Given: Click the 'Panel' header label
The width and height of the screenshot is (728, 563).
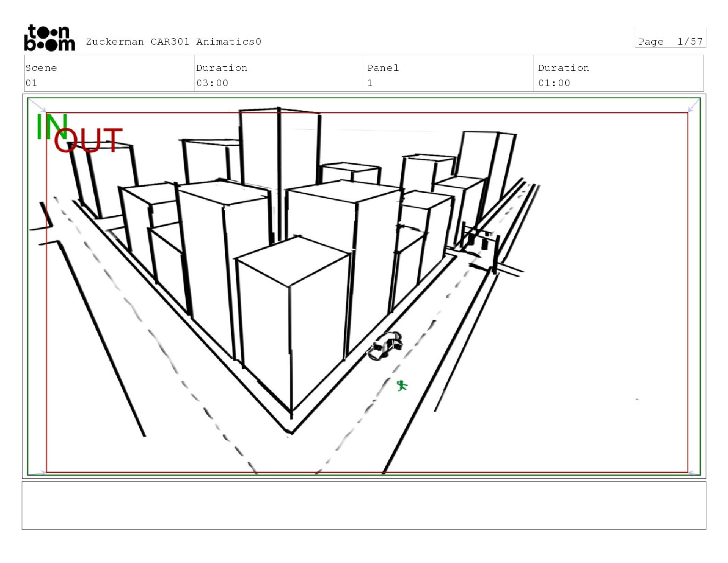Looking at the screenshot, I should (x=383, y=68).
